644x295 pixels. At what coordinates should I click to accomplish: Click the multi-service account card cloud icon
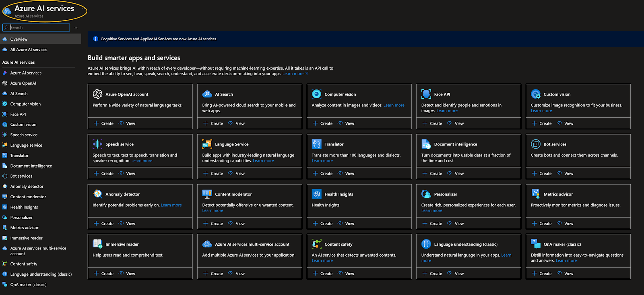coord(207,244)
